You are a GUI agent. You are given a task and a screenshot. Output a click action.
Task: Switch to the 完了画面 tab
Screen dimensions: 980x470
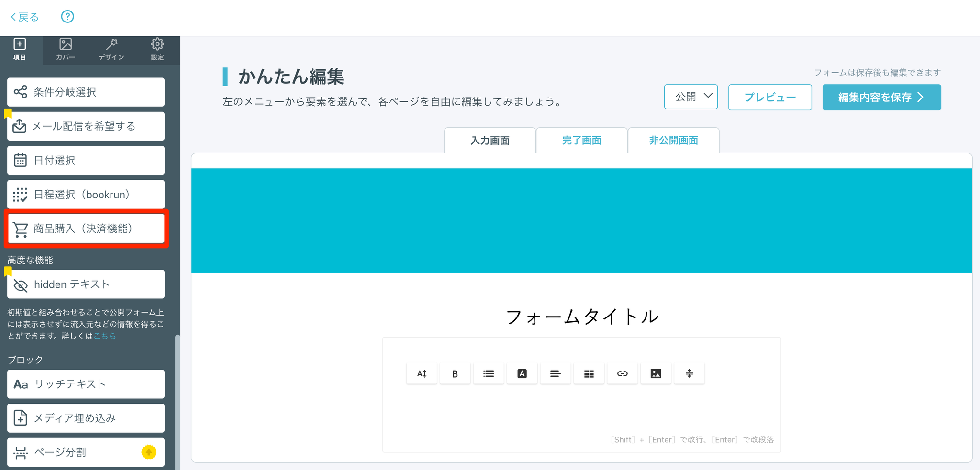coord(581,141)
